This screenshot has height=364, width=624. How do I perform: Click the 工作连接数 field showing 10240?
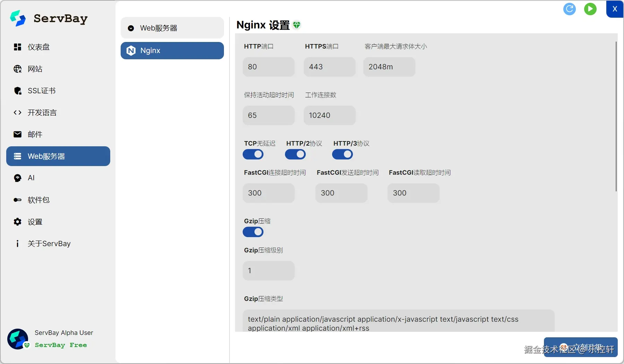(x=330, y=115)
